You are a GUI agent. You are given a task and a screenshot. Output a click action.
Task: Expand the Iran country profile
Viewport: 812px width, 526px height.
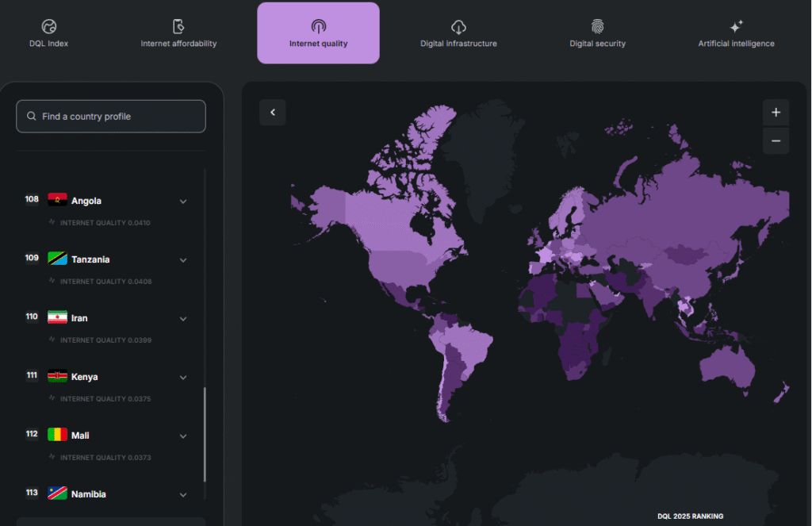pyautogui.click(x=183, y=319)
